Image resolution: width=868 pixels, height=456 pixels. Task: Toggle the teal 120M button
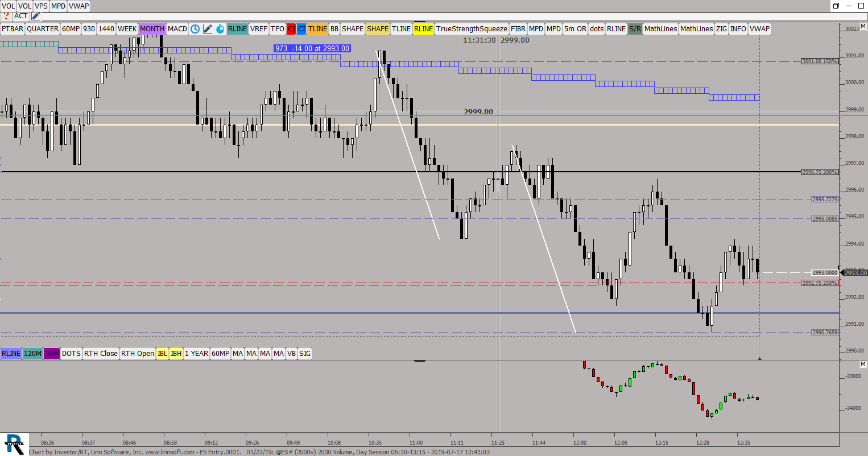(32, 354)
